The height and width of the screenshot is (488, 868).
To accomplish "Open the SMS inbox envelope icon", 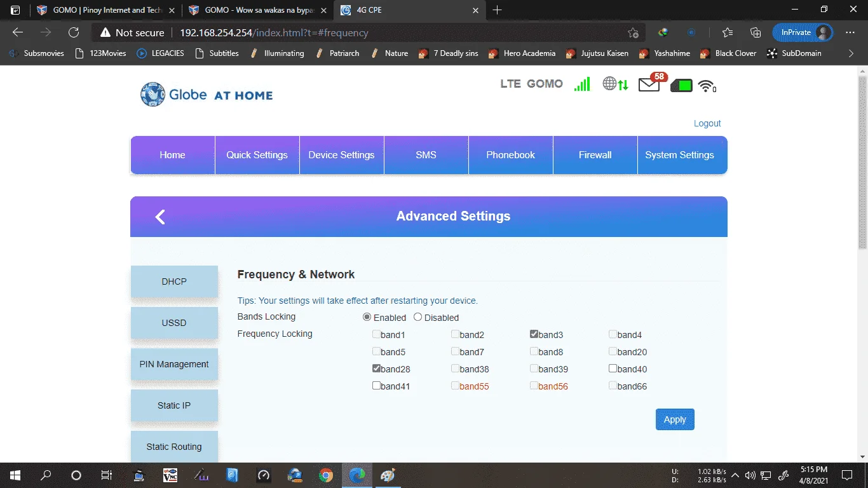I will coord(649,85).
